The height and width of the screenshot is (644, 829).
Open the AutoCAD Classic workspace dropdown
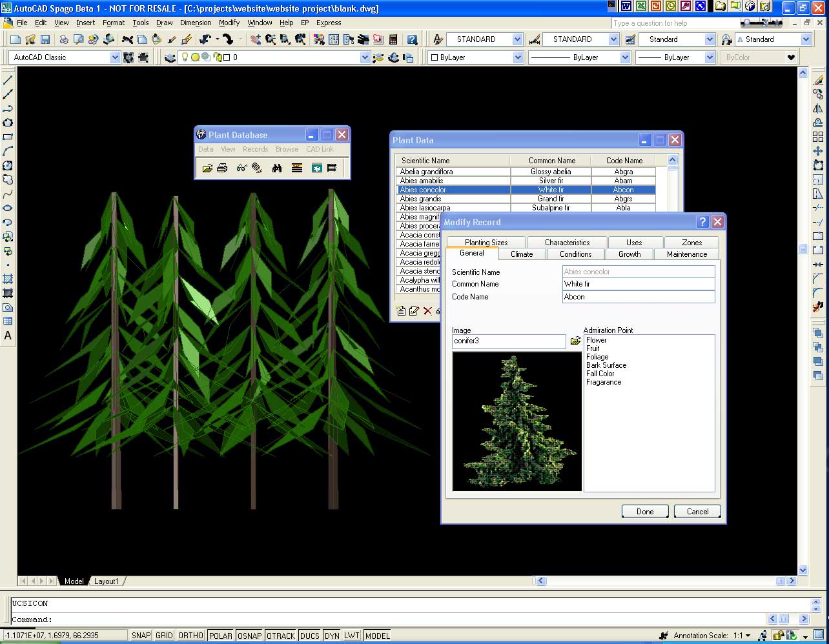click(115, 57)
